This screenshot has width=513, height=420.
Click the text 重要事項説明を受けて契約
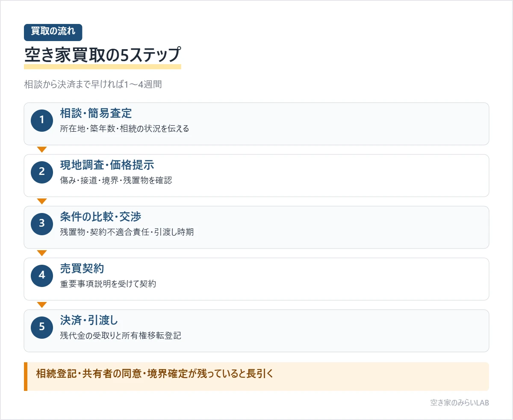pyautogui.click(x=108, y=284)
